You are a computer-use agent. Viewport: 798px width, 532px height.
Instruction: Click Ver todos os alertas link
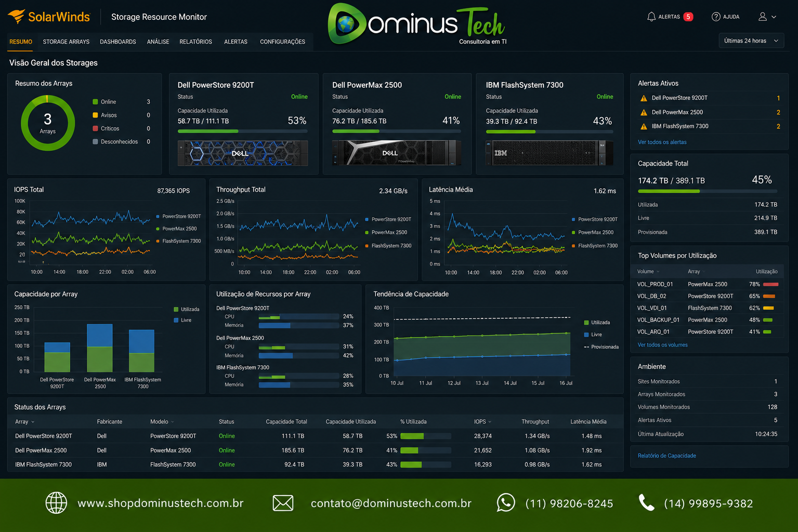point(662,142)
